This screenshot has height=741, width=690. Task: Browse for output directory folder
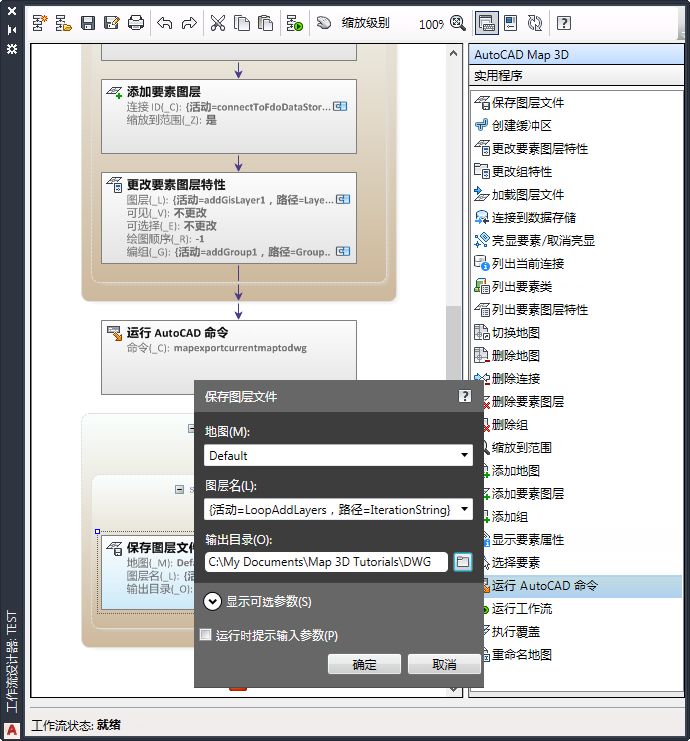click(463, 561)
